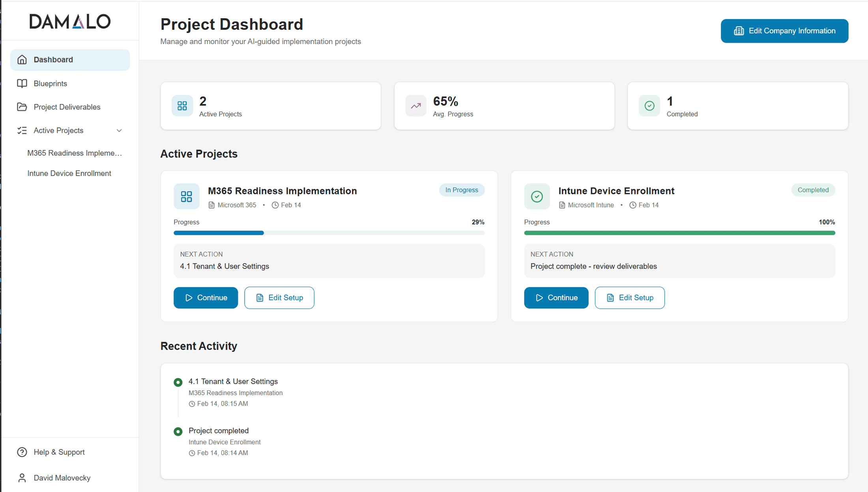Open the 4.1 Tenant & User Settings activity entry

click(233, 381)
